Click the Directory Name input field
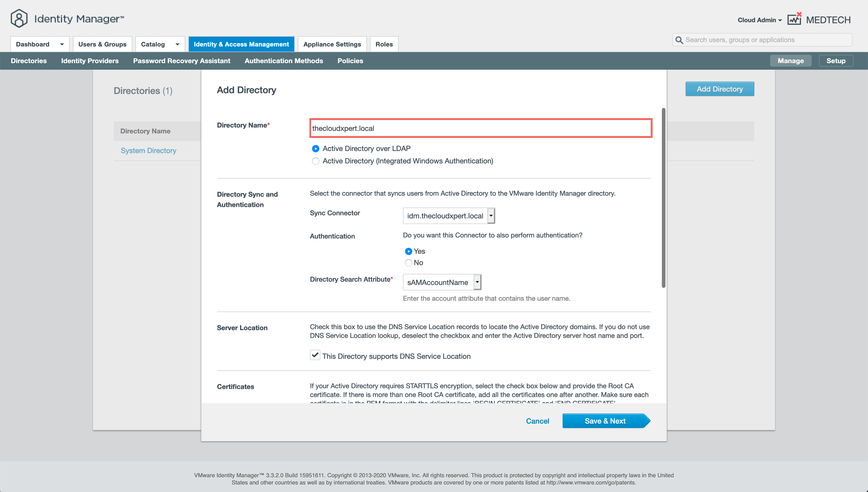Image resolution: width=868 pixels, height=492 pixels. point(481,128)
